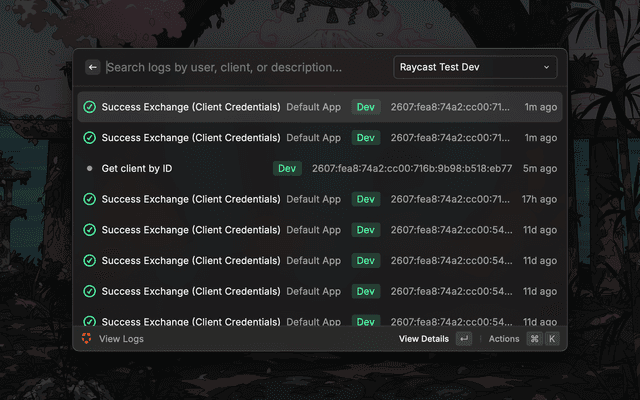The width and height of the screenshot is (640, 400).
Task: Click the Dev tag on Get client by ID
Action: point(288,169)
